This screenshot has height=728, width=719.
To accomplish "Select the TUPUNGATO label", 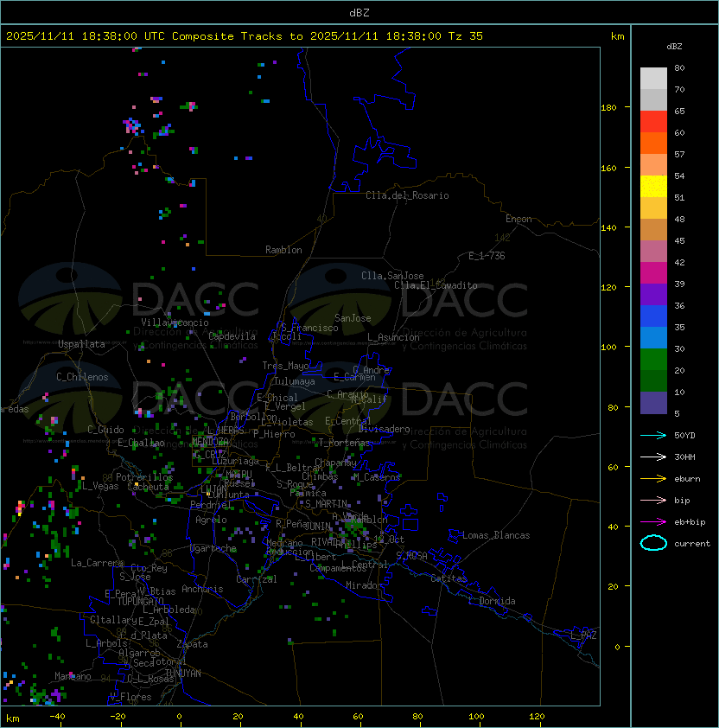I will (x=140, y=601).
